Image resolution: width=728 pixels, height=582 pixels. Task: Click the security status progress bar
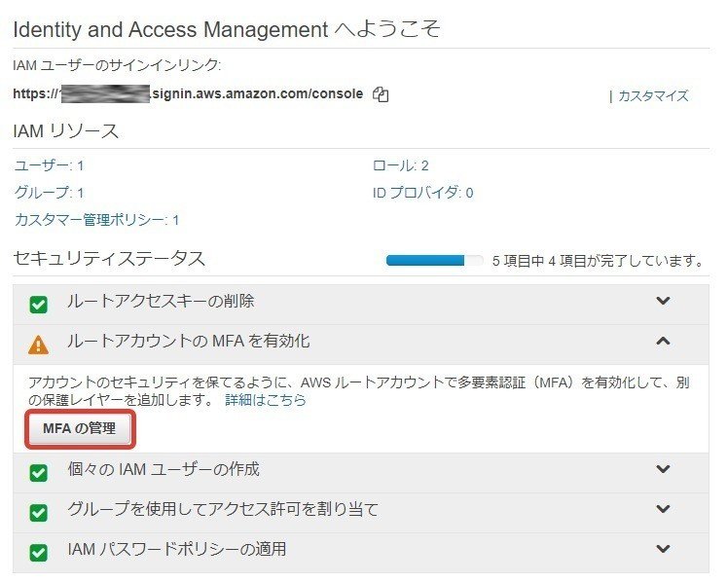click(x=435, y=261)
